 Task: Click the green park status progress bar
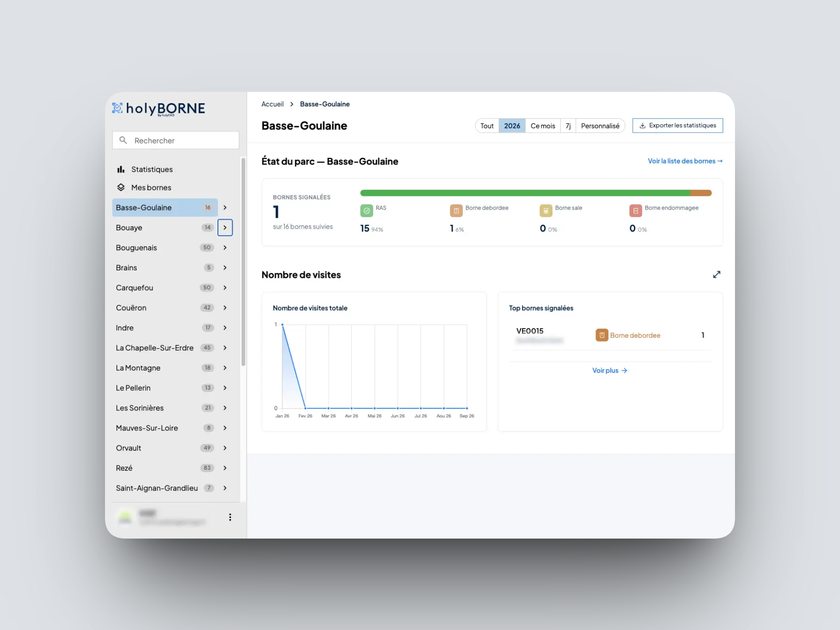[x=525, y=193]
